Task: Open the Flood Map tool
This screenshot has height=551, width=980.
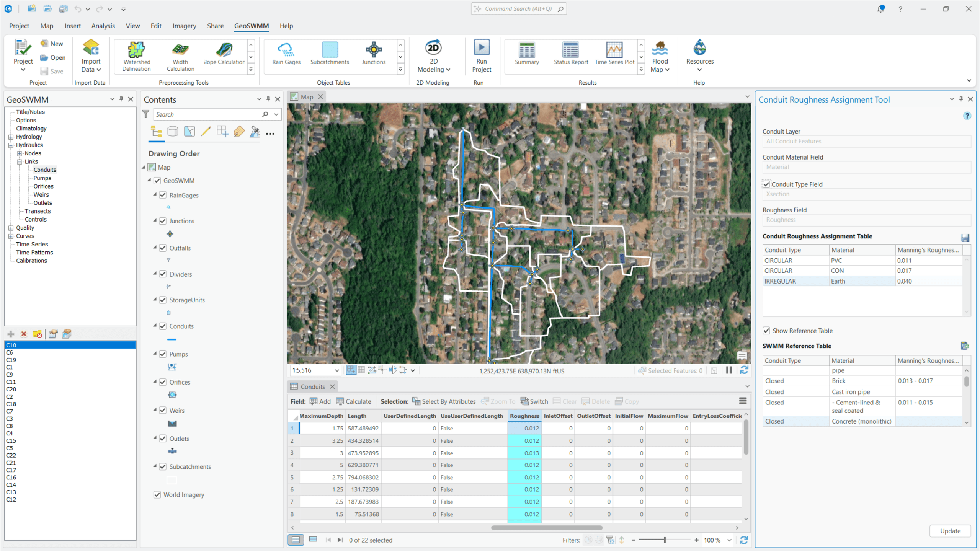Action: click(659, 55)
